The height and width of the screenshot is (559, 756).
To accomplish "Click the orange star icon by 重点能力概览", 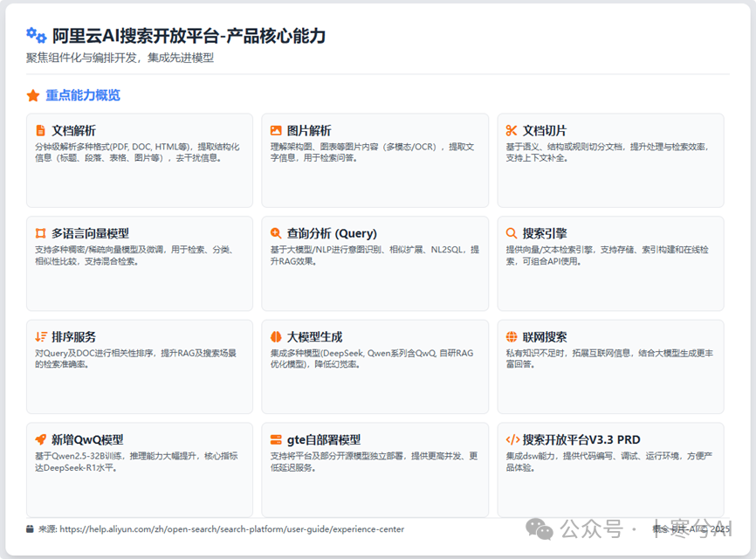I will (x=33, y=95).
